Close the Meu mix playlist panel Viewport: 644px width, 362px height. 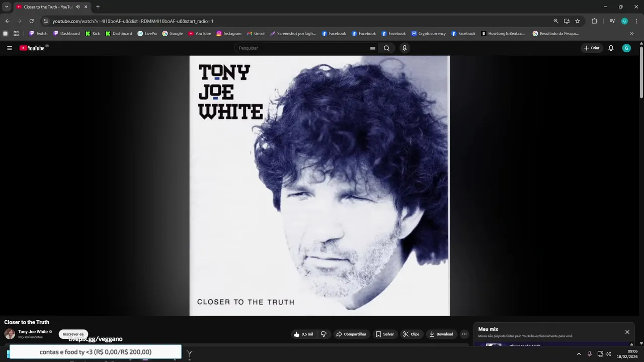click(x=627, y=332)
